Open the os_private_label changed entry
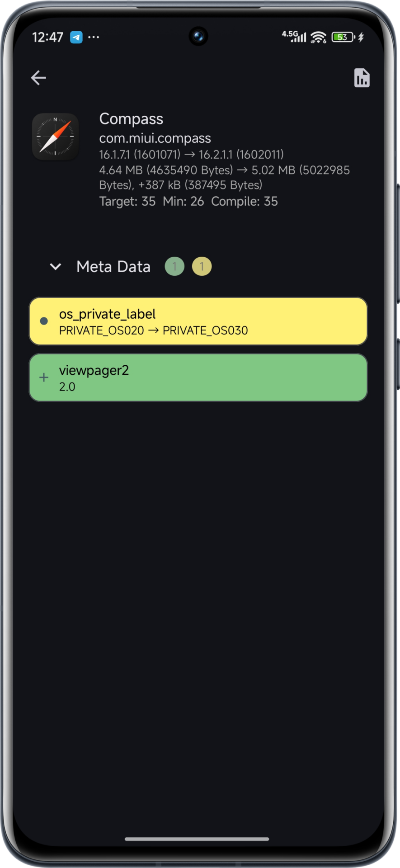The width and height of the screenshot is (400, 868). pos(198,321)
